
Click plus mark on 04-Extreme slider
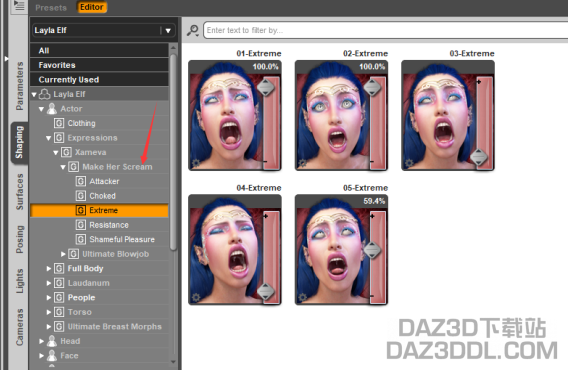click(266, 216)
